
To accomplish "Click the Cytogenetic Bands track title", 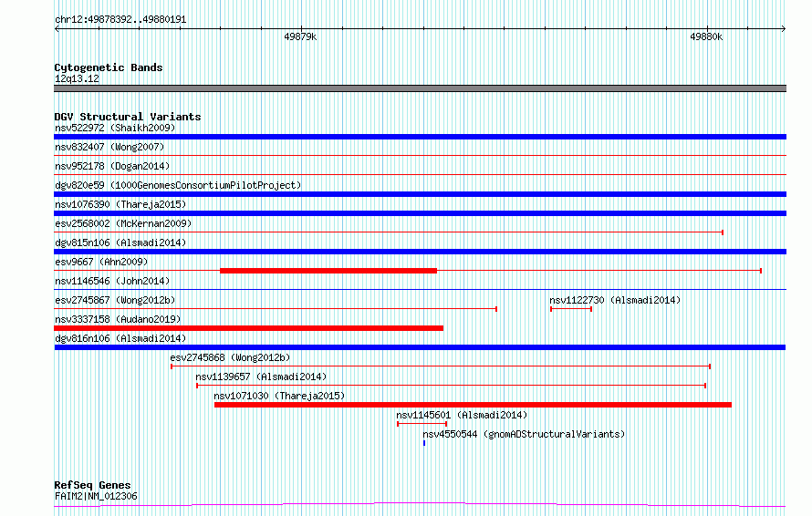I will [x=109, y=67].
